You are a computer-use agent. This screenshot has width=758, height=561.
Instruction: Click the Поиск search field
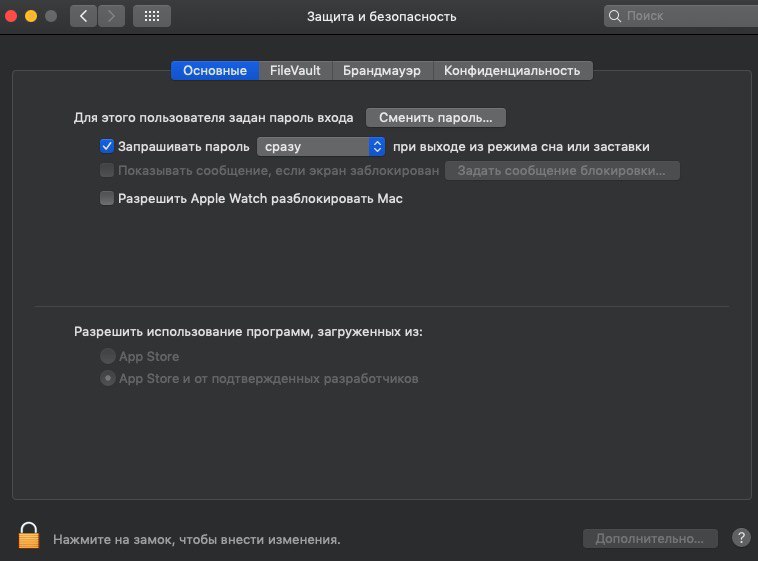(681, 16)
